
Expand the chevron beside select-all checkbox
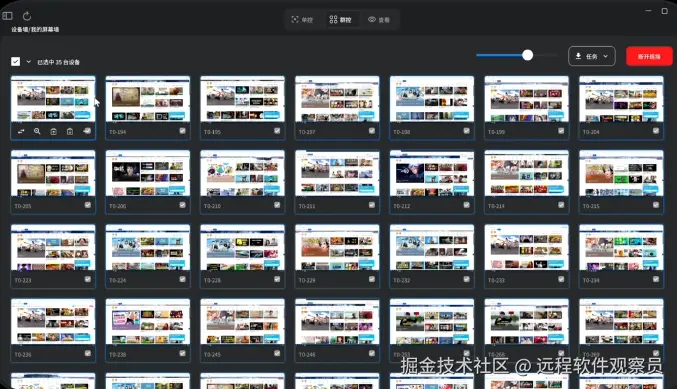[x=28, y=62]
